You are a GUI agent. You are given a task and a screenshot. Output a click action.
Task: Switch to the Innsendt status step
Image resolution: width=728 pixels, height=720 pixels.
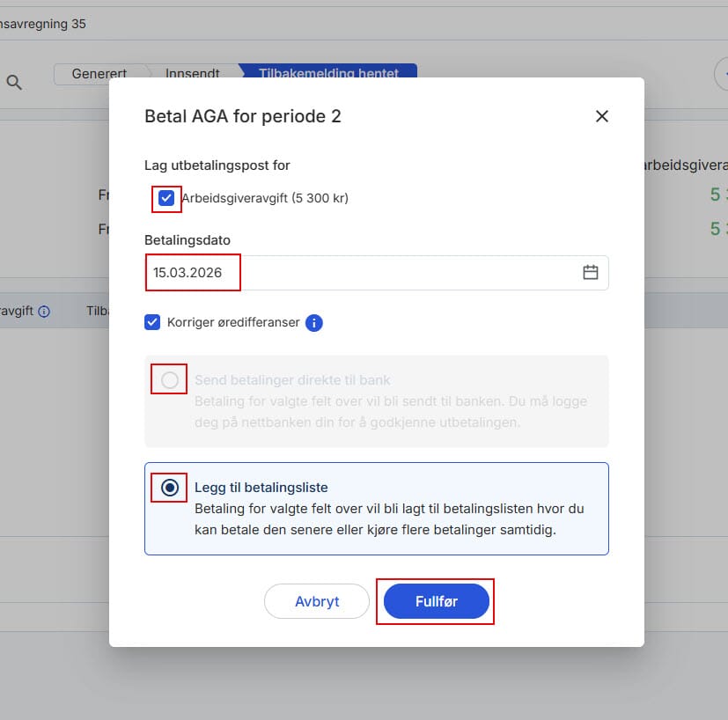pos(192,74)
